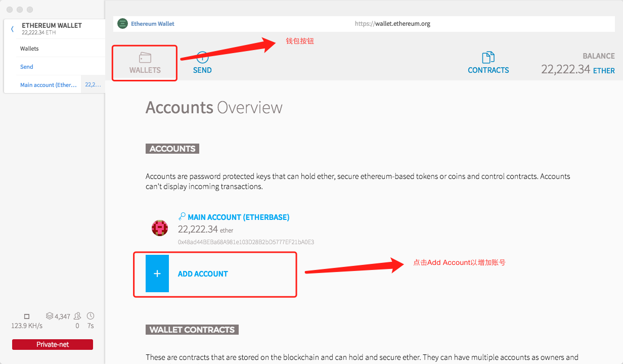
Task: Click the clock icon in status area
Action: point(91,316)
